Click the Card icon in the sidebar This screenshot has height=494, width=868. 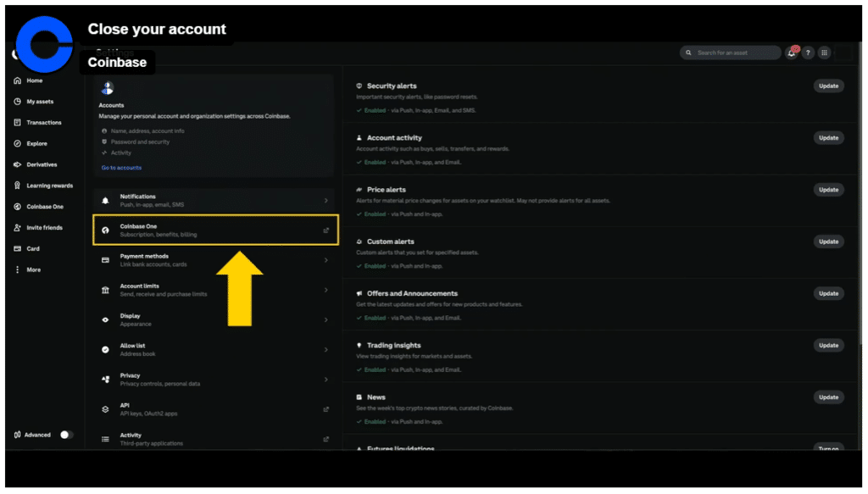click(17, 249)
